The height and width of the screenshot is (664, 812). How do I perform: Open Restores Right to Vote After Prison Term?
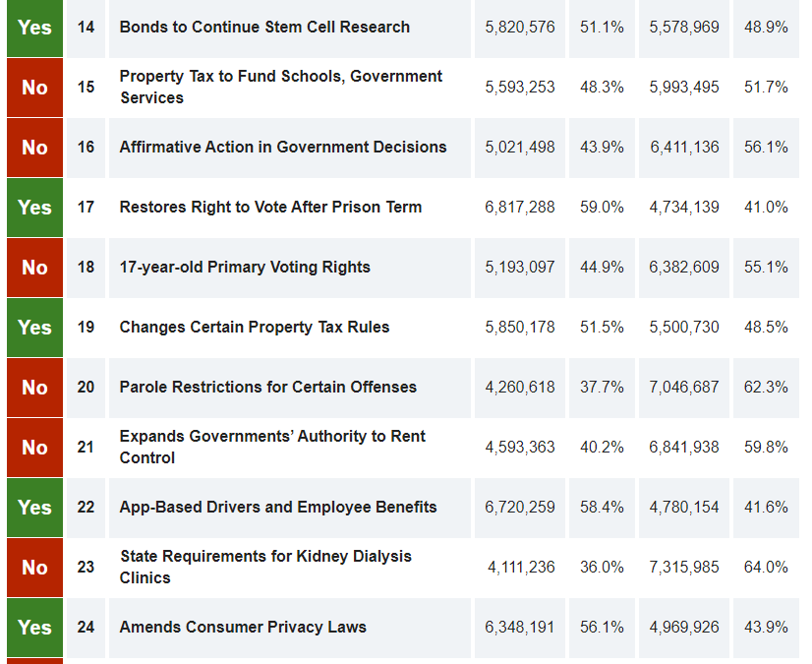270,208
